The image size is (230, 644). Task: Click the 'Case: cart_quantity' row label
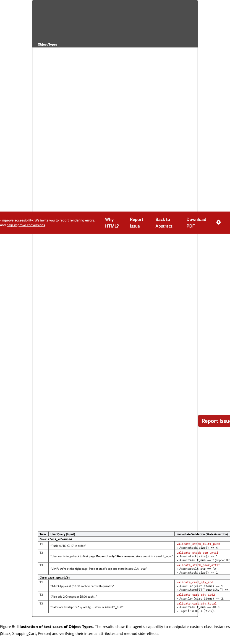[x=55, y=577]
